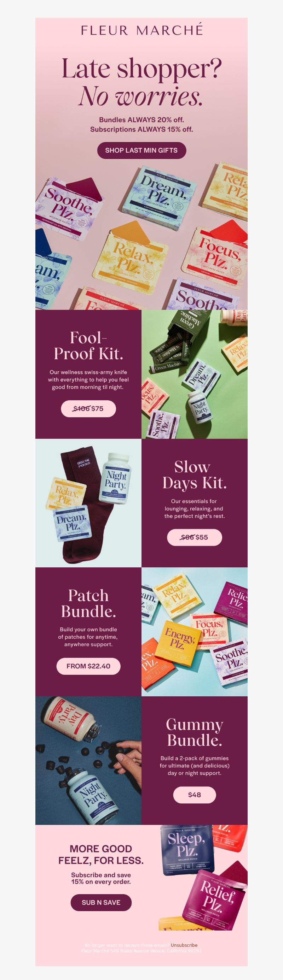Click the Fleur Marché logo header
283x980 pixels.
[142, 30]
